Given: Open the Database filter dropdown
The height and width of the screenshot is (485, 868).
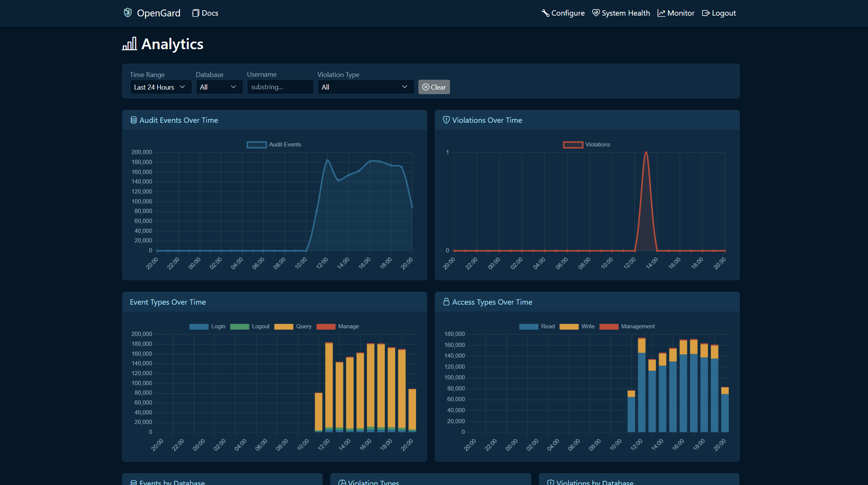Looking at the screenshot, I should click(219, 87).
